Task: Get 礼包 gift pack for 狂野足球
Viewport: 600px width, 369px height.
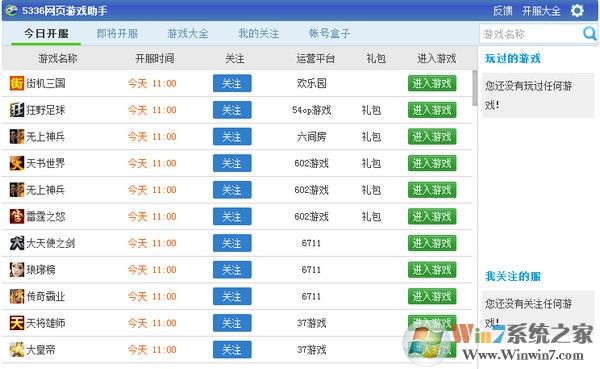Action: 371,110
